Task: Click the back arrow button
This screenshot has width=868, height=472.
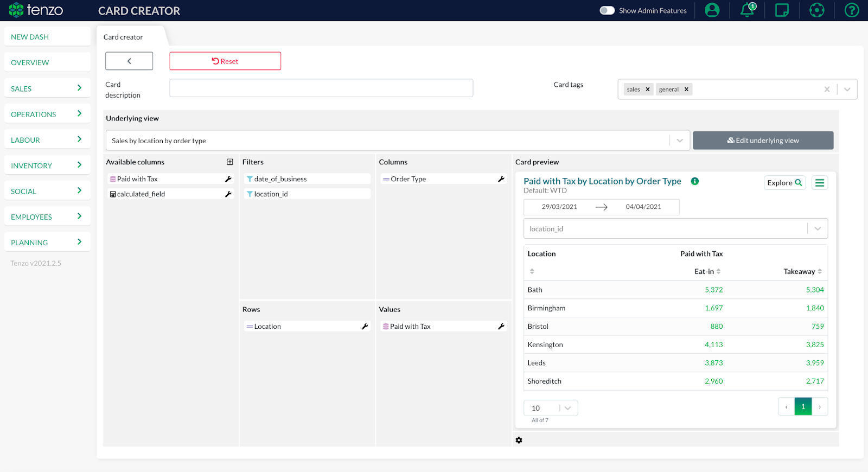Action: tap(129, 61)
